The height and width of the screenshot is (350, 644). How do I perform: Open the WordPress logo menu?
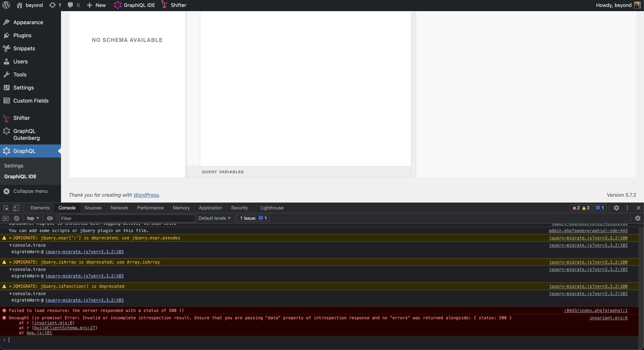6,5
